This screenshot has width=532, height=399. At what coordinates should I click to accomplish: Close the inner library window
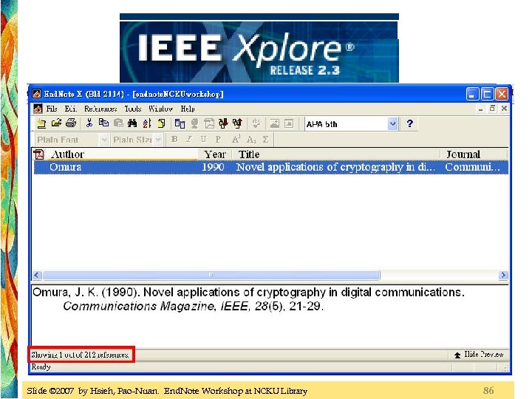pos(504,109)
